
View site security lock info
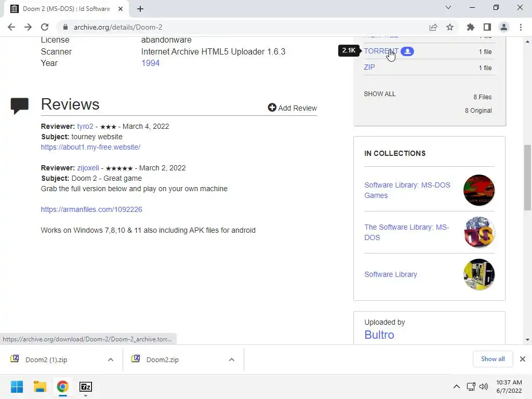pyautogui.click(x=65, y=27)
